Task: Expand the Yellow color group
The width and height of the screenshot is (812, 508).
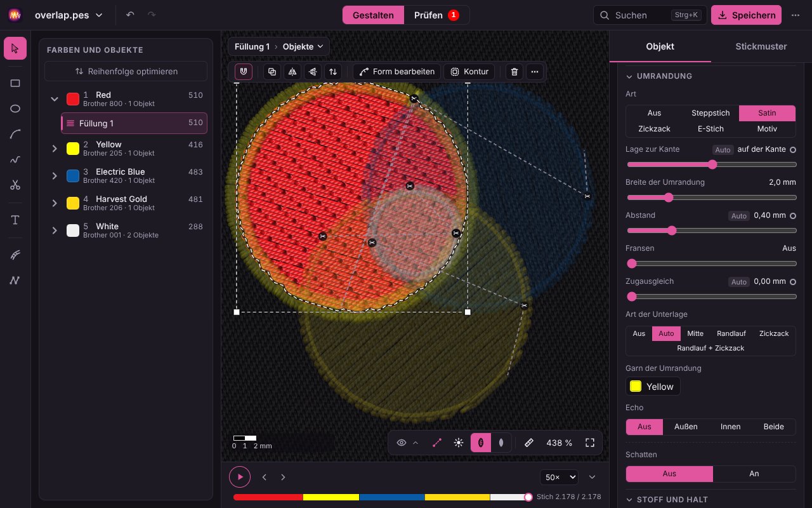Action: (x=55, y=149)
